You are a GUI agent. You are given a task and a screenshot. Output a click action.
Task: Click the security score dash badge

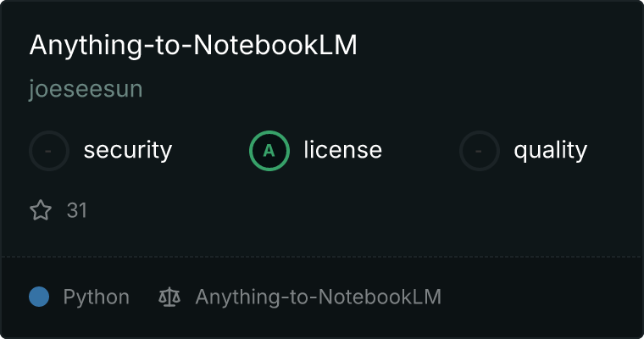point(49,151)
